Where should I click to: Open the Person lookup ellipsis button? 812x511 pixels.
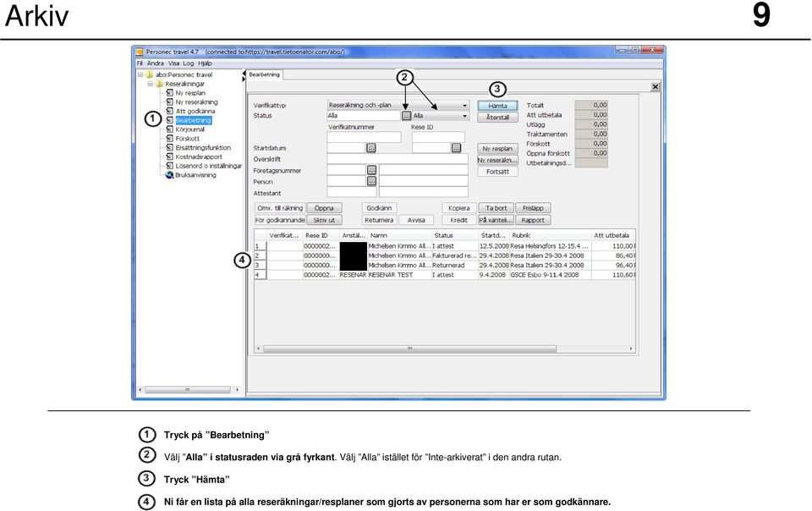(372, 181)
